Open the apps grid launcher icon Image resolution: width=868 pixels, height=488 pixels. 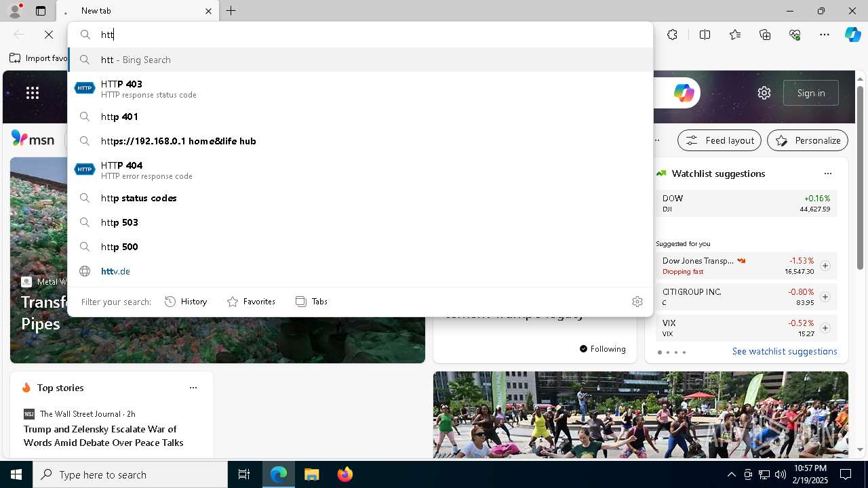[x=33, y=93]
